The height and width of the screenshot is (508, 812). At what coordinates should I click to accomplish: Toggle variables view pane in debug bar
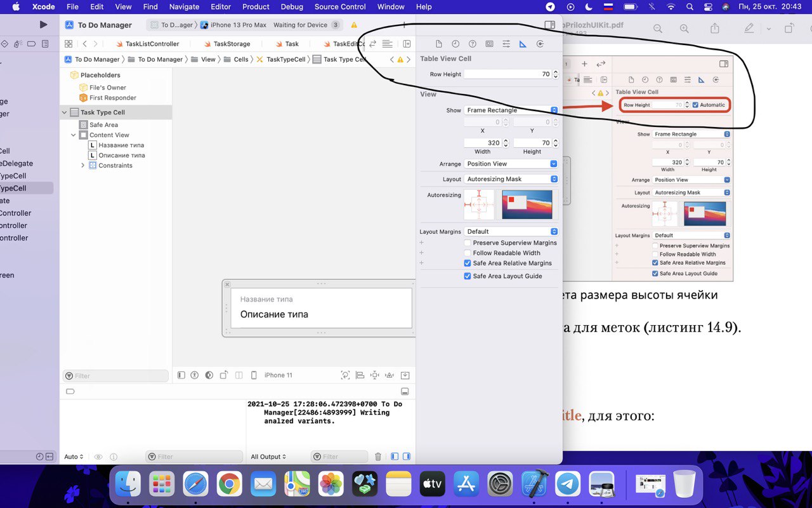click(395, 457)
